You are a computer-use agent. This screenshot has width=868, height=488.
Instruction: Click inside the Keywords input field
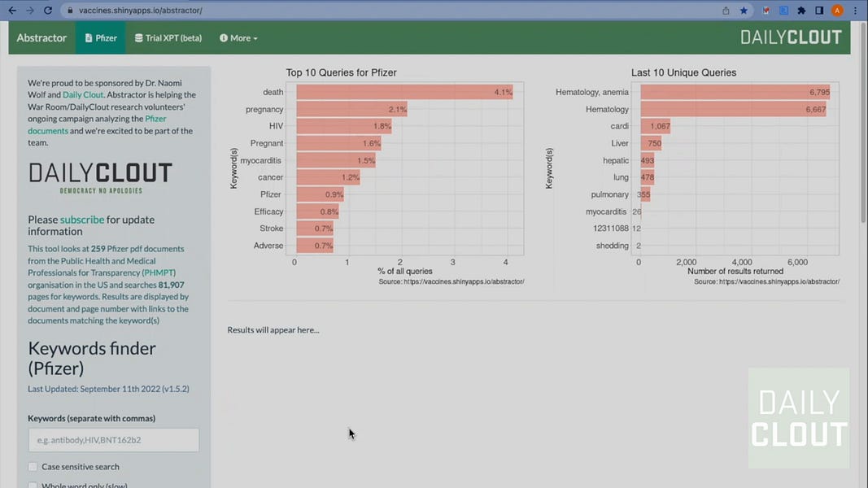click(x=113, y=439)
